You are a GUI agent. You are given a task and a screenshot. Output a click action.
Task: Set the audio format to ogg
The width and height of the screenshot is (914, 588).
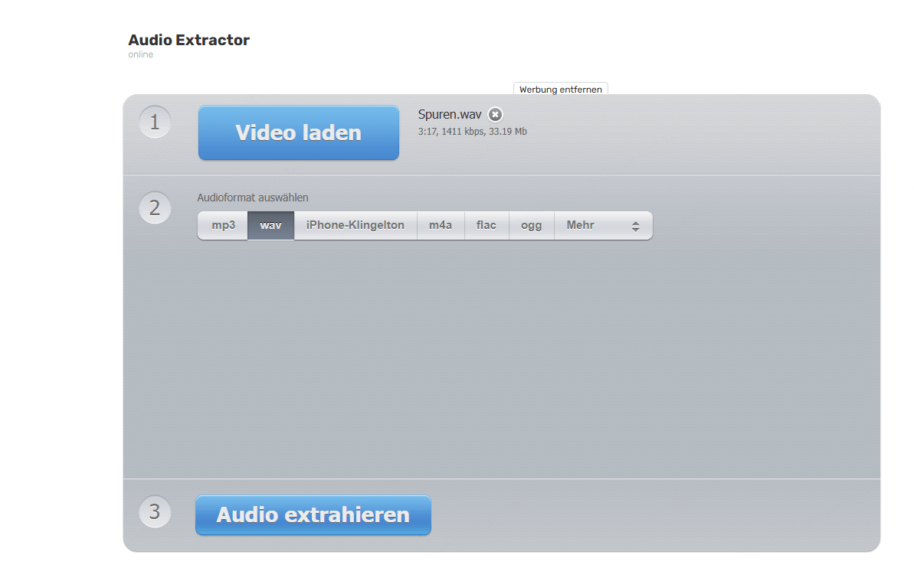tap(531, 226)
